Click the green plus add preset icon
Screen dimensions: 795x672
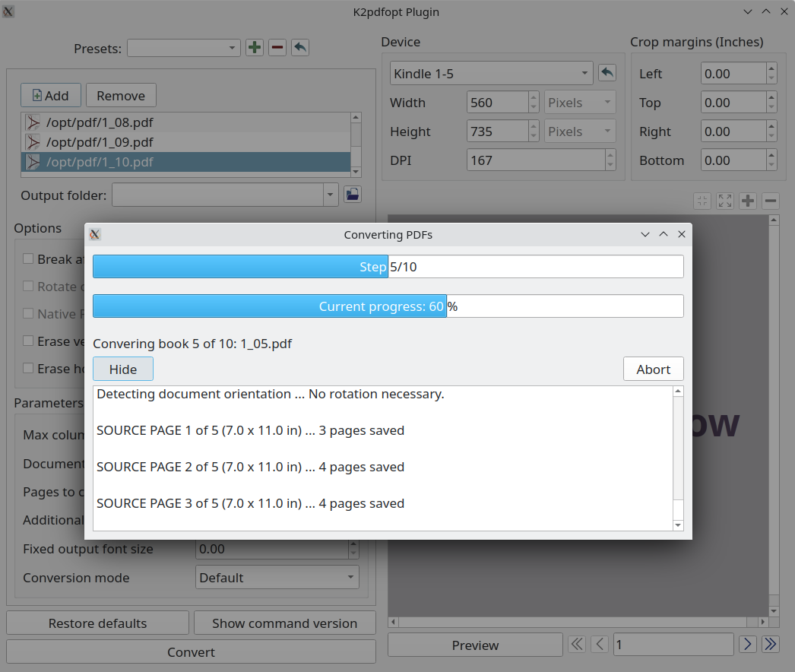255,48
